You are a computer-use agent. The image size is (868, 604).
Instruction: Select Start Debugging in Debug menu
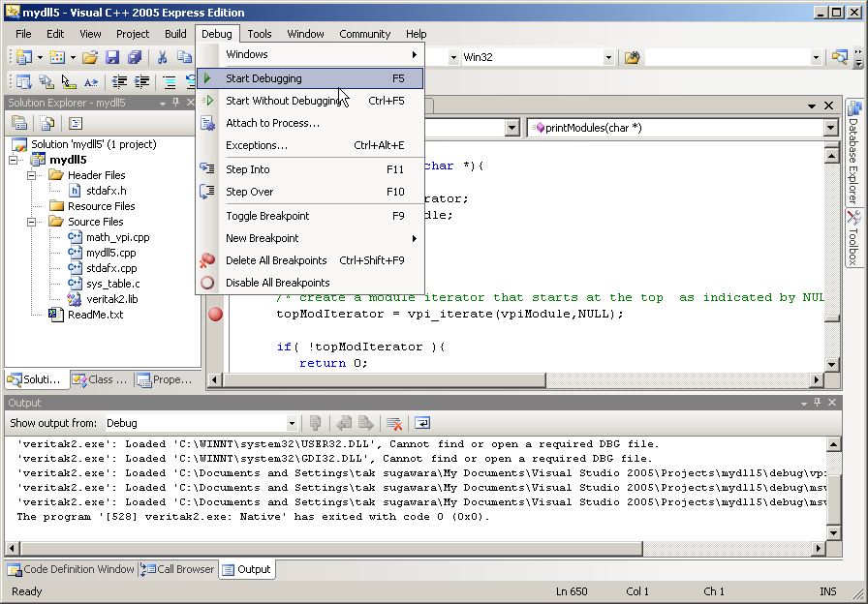tap(310, 78)
